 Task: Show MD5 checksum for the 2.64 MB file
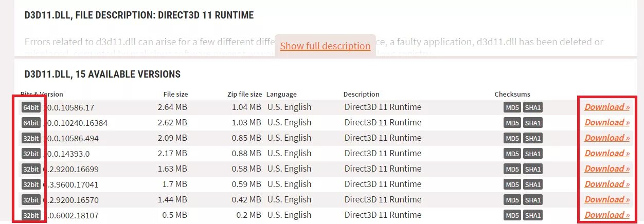pyautogui.click(x=512, y=108)
